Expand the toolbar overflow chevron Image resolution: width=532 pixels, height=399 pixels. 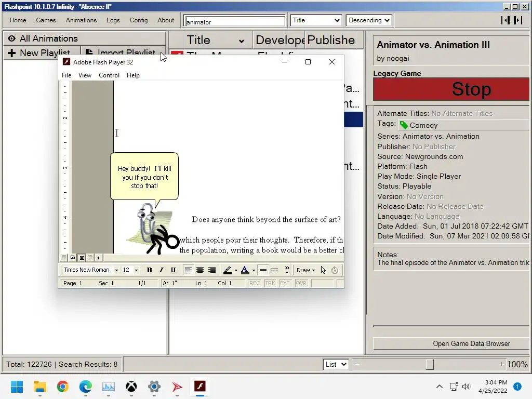click(x=287, y=270)
